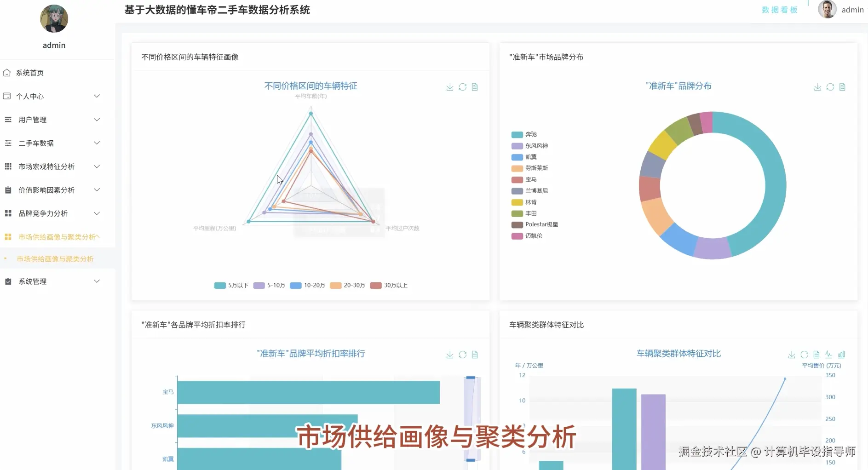Toggle 东风风神 in the donut legend
The width and height of the screenshot is (868, 470).
point(529,146)
